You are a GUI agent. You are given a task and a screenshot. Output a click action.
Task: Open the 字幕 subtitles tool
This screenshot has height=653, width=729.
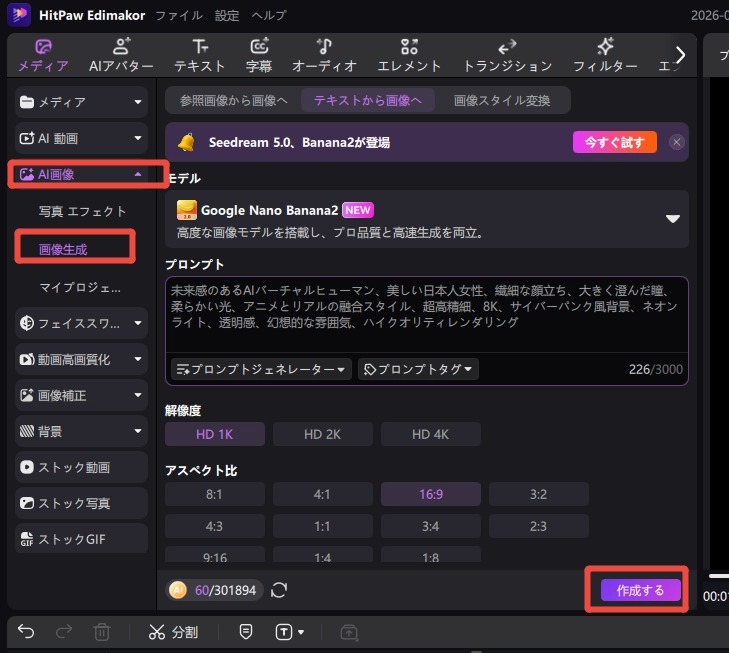259,56
